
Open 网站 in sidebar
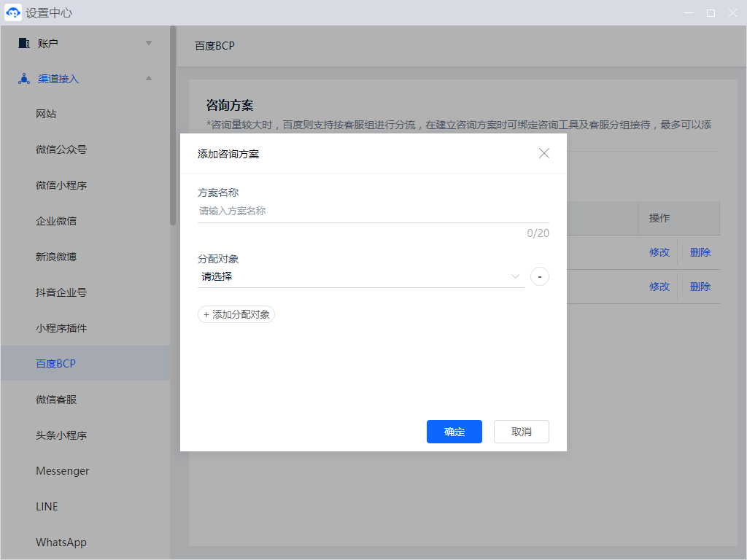pyautogui.click(x=46, y=114)
